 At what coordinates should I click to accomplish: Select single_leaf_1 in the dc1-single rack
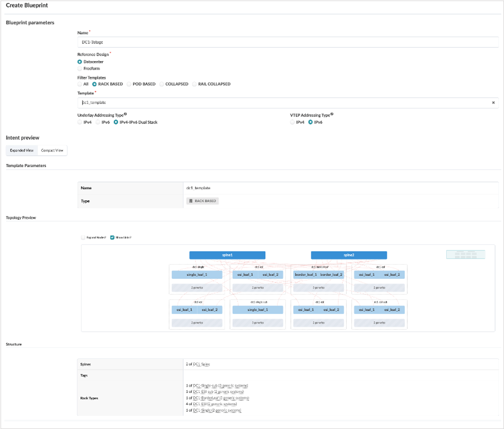pos(197,275)
